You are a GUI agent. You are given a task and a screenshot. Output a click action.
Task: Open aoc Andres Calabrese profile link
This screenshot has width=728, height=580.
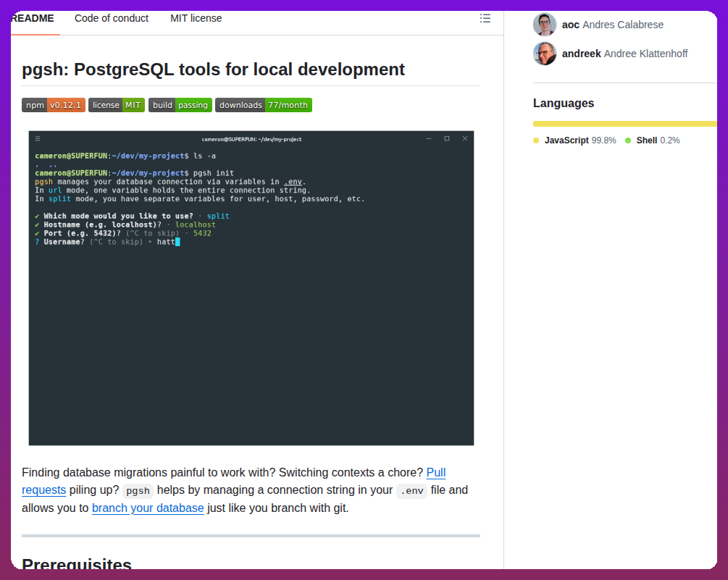click(x=612, y=25)
